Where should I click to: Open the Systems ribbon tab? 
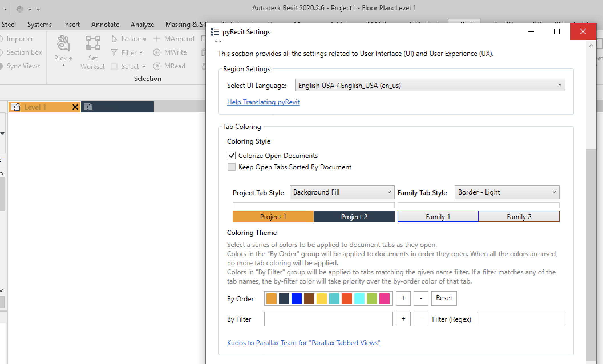[x=39, y=25]
